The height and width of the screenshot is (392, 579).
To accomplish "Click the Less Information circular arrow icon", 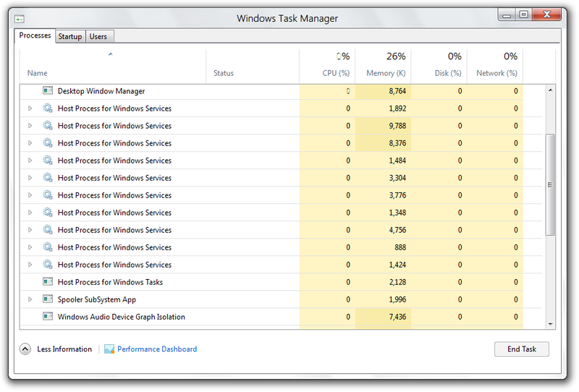I will pyautogui.click(x=25, y=349).
